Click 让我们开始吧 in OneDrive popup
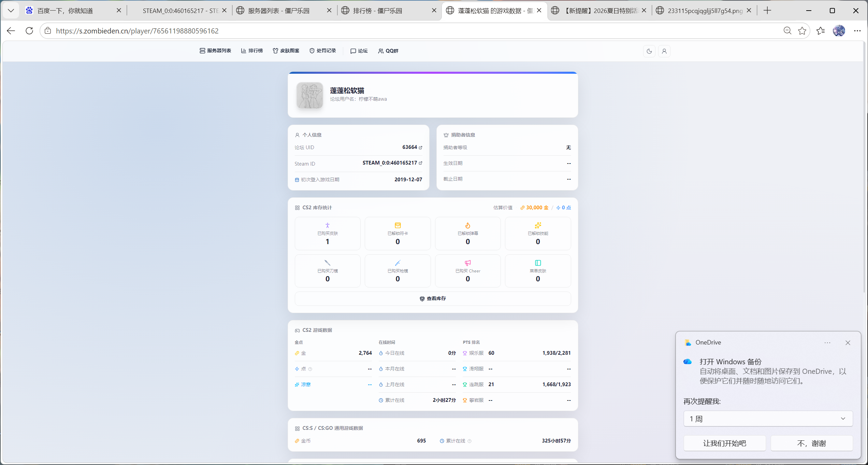868x465 pixels. [x=725, y=443]
